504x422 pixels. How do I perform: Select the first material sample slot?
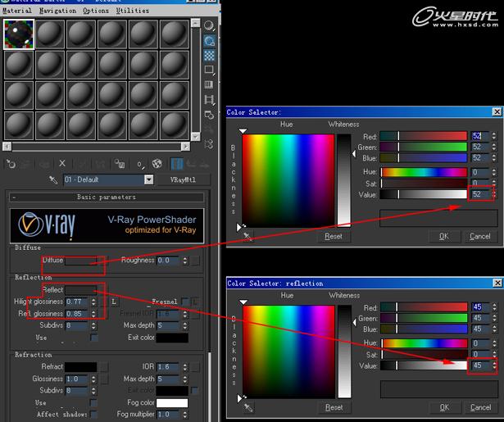coord(19,34)
